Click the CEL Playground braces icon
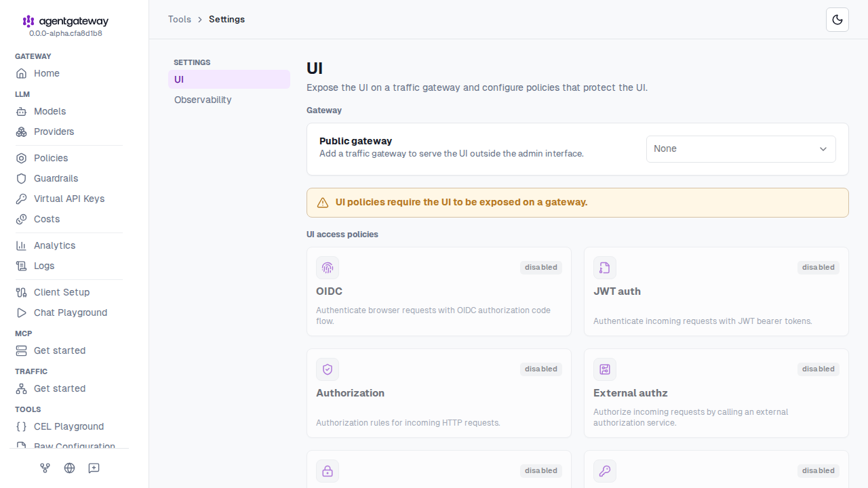Image resolution: width=868 pixels, height=488 pixels. click(22, 426)
